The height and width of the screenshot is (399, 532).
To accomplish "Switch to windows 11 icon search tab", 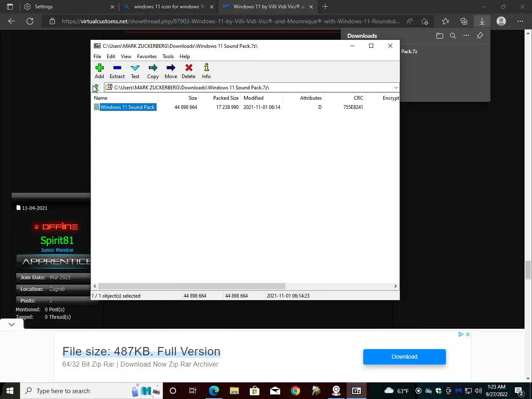I will pos(170,7).
